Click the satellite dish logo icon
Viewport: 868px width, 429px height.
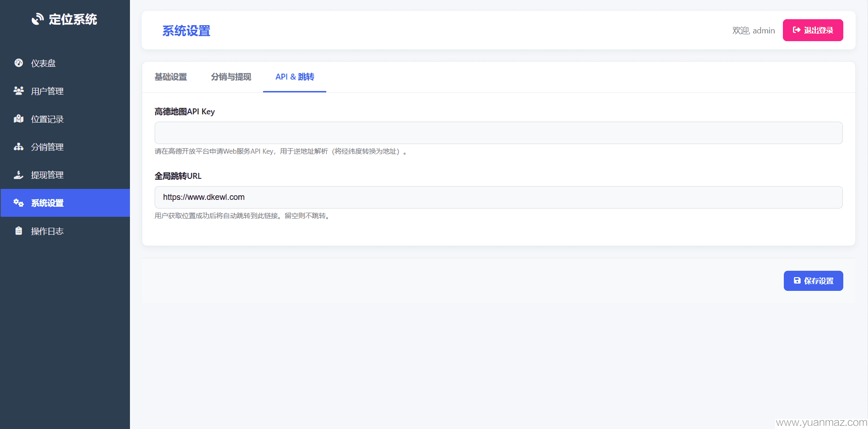[x=38, y=19]
